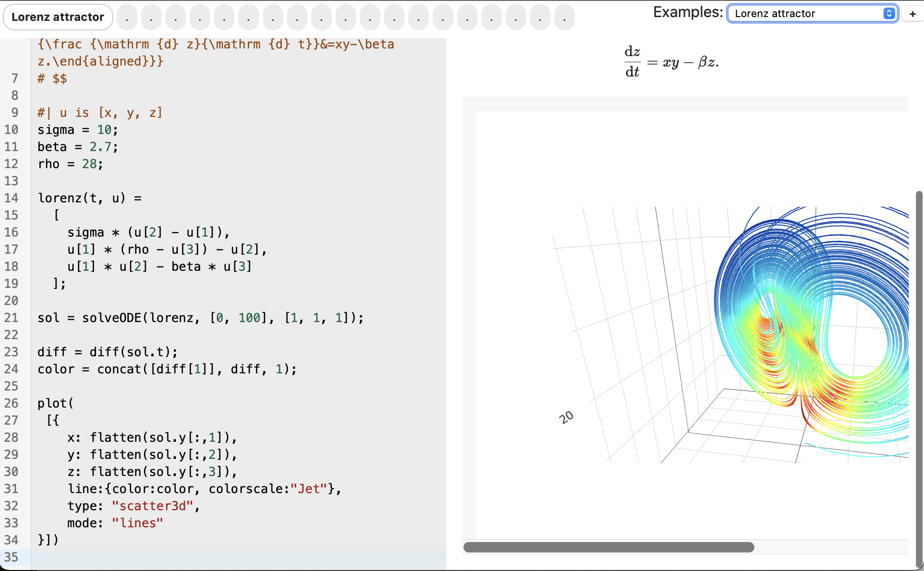Click the "Jet" colorscale string in code
924x571 pixels.
309,489
